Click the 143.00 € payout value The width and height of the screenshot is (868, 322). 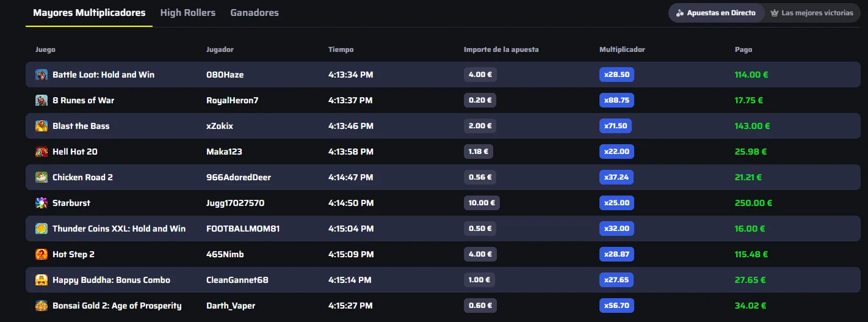753,126
